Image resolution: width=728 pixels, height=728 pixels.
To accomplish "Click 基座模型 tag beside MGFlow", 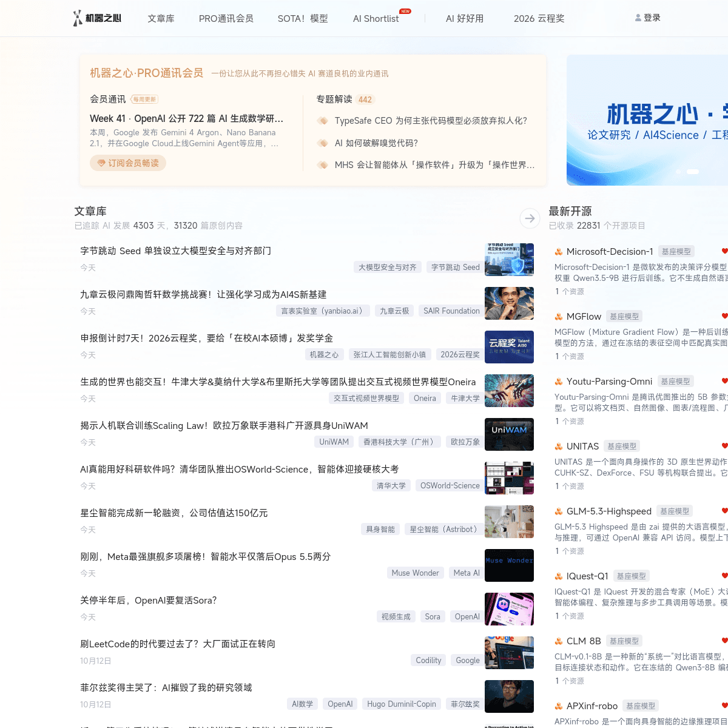I will click(x=624, y=316).
